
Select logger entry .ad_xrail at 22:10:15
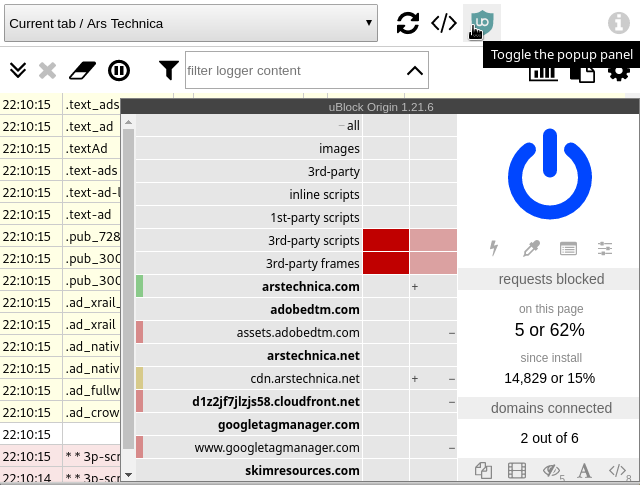[91, 325]
